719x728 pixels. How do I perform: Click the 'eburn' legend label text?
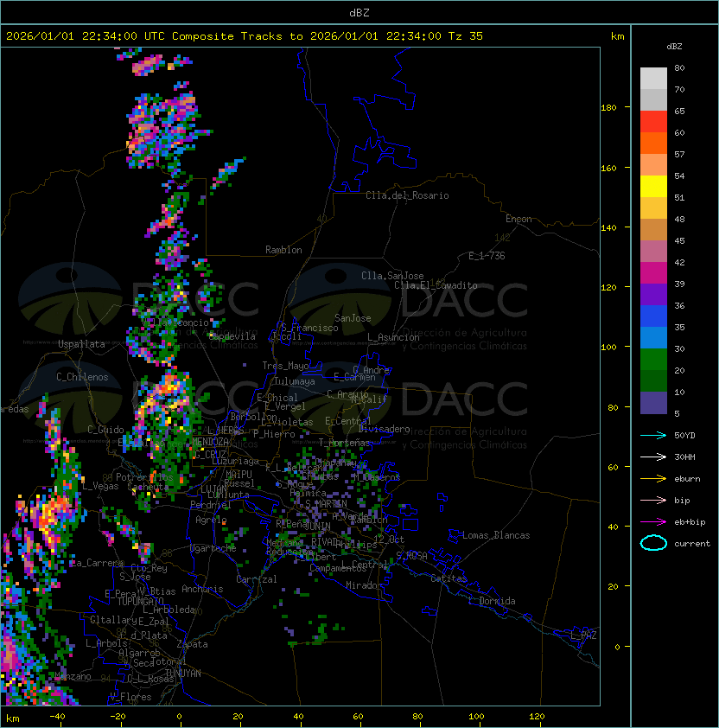687,479
